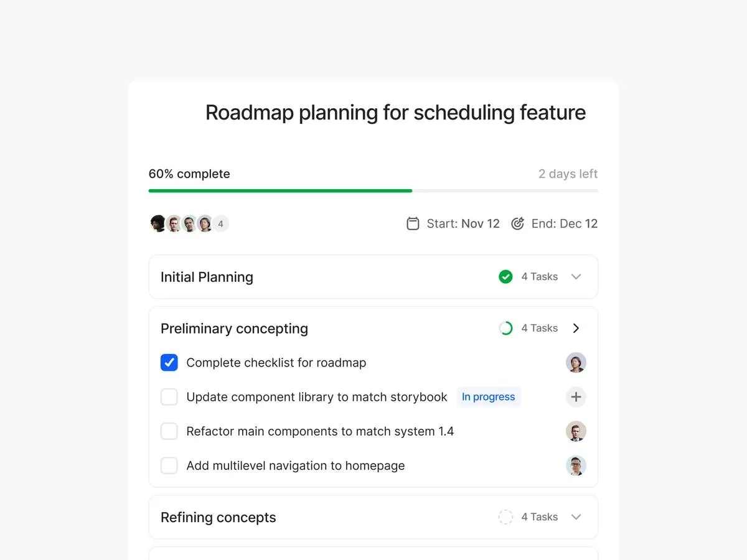Click the assignee avatar on Complete checklist task
This screenshot has height=560, width=747.
point(576,363)
